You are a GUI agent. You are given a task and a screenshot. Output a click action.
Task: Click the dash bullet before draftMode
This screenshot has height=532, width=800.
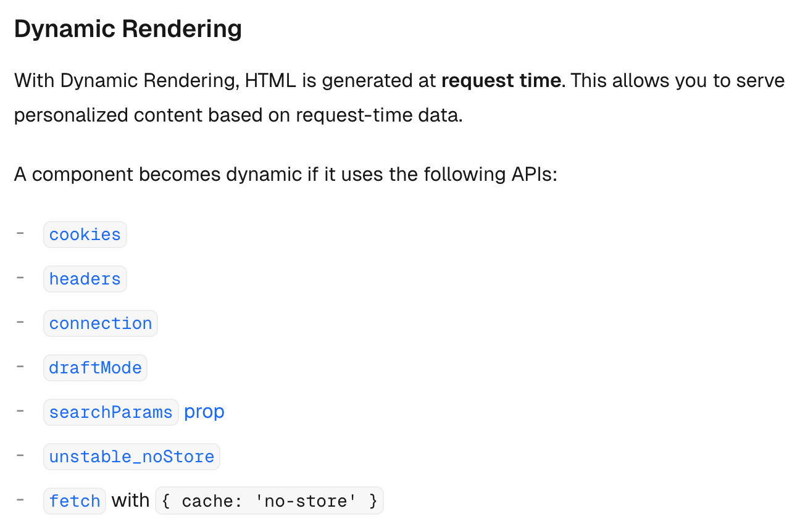[20, 367]
